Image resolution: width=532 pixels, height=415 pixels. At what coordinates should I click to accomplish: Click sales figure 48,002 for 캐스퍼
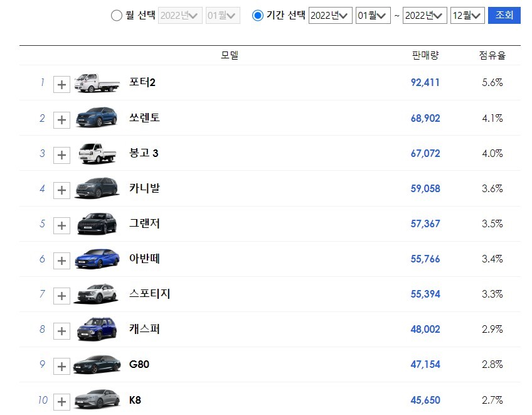(425, 330)
